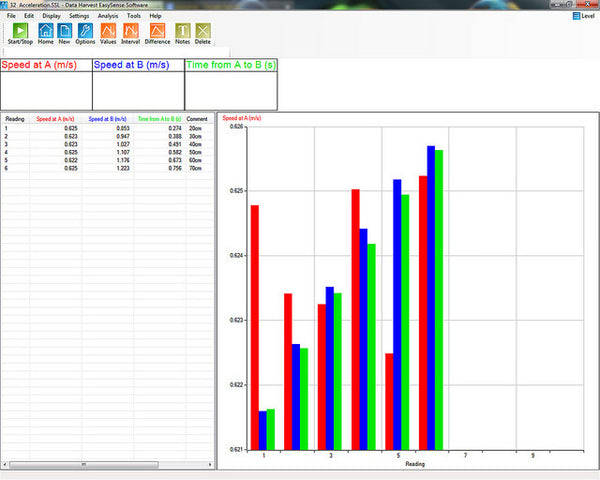Select the Interval analysis tool
The width and height of the screenshot is (600, 480).
click(x=131, y=31)
